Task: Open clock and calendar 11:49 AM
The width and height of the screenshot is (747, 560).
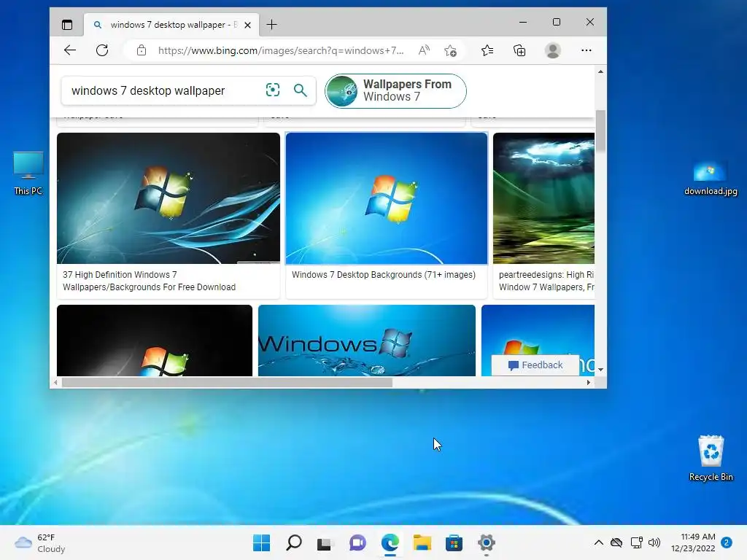Action: tap(693, 542)
